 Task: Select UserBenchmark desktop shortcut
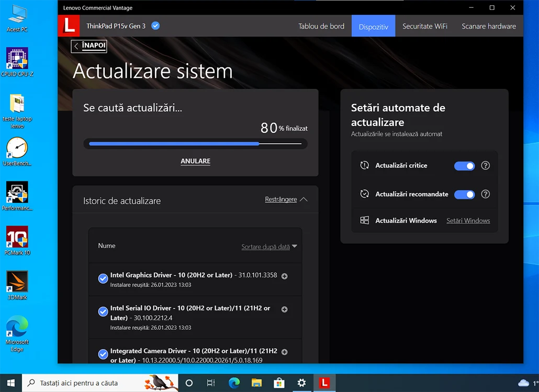pyautogui.click(x=17, y=152)
